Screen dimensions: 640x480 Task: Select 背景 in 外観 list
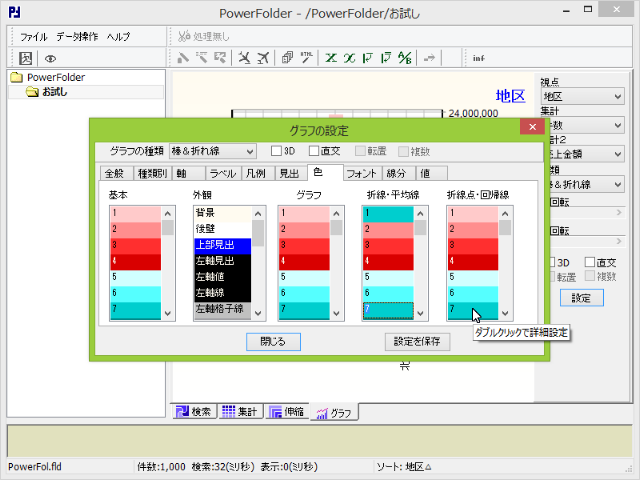coord(222,213)
